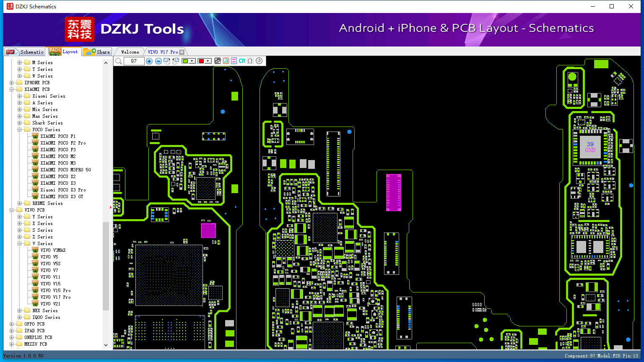
Task: Select the VIVO V7 entry
Action: [x=49, y=270]
